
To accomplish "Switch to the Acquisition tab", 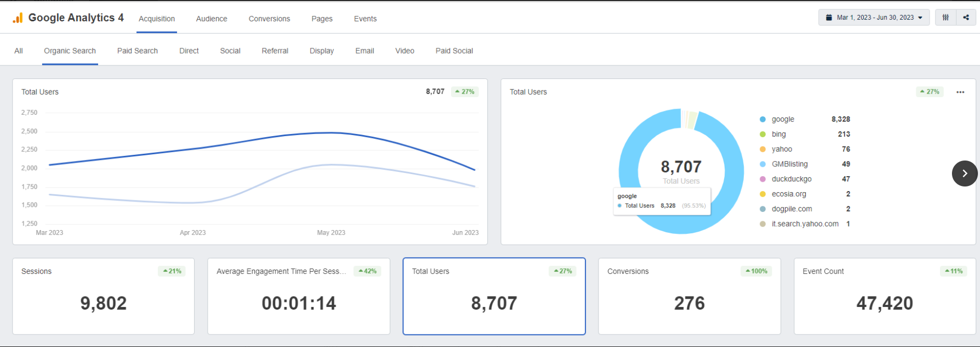I will coord(157,19).
